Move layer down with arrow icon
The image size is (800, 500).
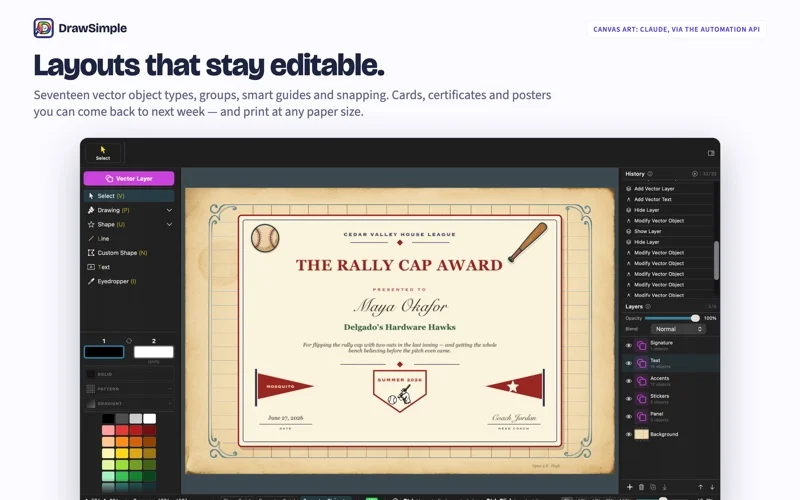[712, 487]
